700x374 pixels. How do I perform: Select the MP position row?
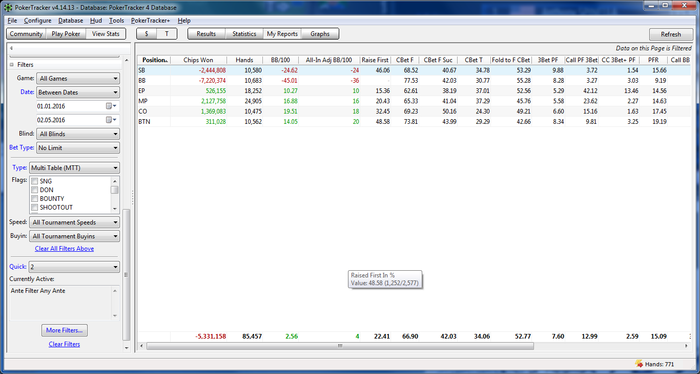click(414, 101)
